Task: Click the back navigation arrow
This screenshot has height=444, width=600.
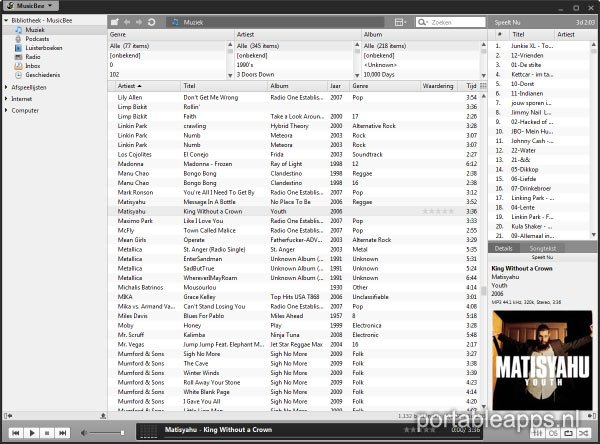Action: click(x=127, y=21)
